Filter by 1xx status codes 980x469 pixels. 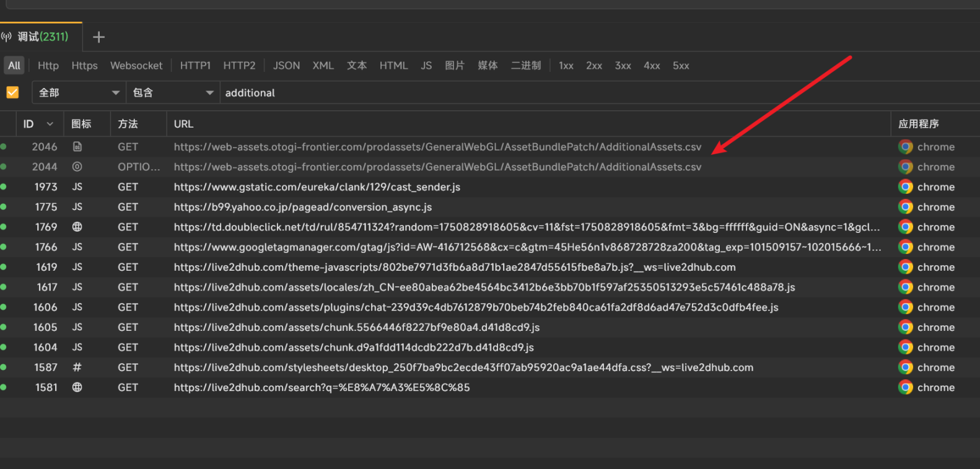click(x=566, y=65)
